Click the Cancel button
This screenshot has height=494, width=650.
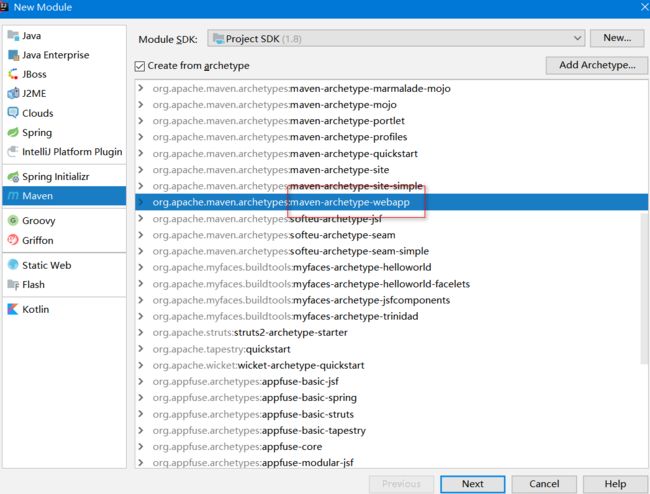pyautogui.click(x=544, y=484)
